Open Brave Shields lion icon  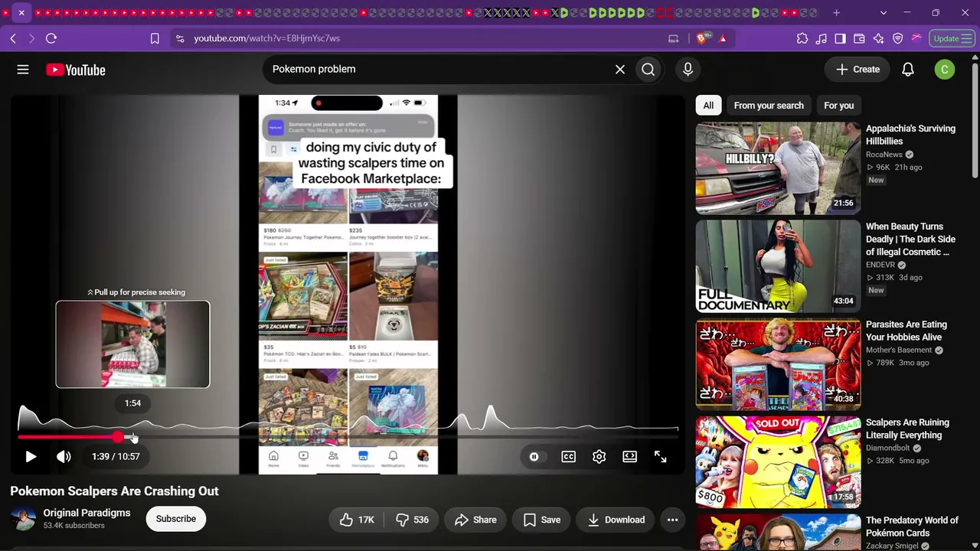click(701, 38)
